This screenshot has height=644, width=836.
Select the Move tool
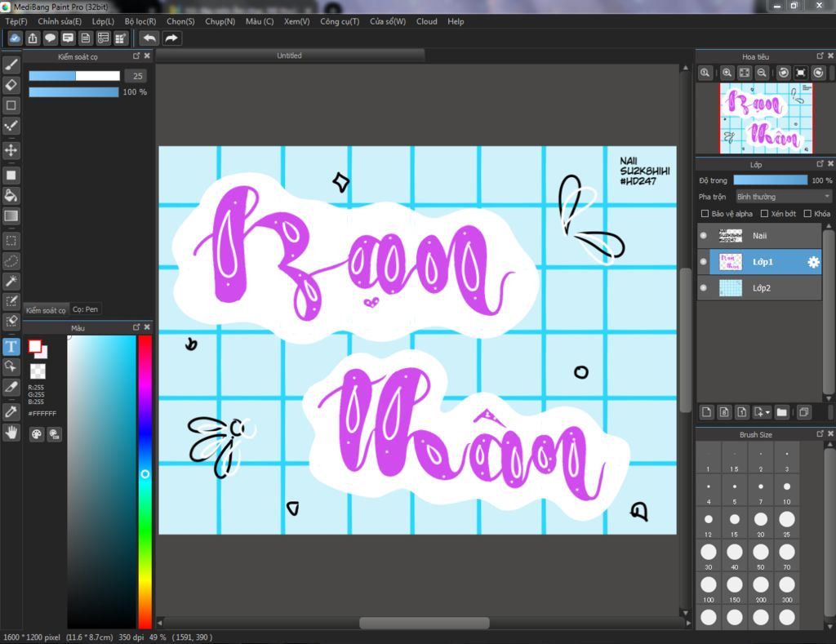pyautogui.click(x=11, y=150)
